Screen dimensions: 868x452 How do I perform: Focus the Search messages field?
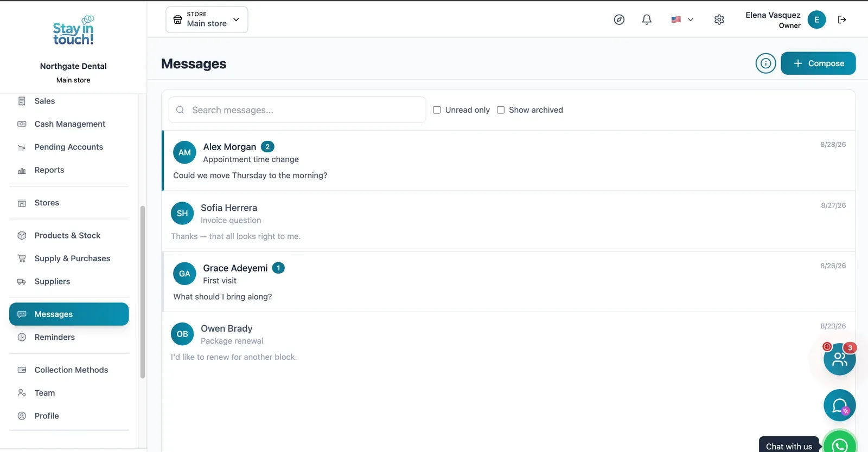pyautogui.click(x=297, y=110)
